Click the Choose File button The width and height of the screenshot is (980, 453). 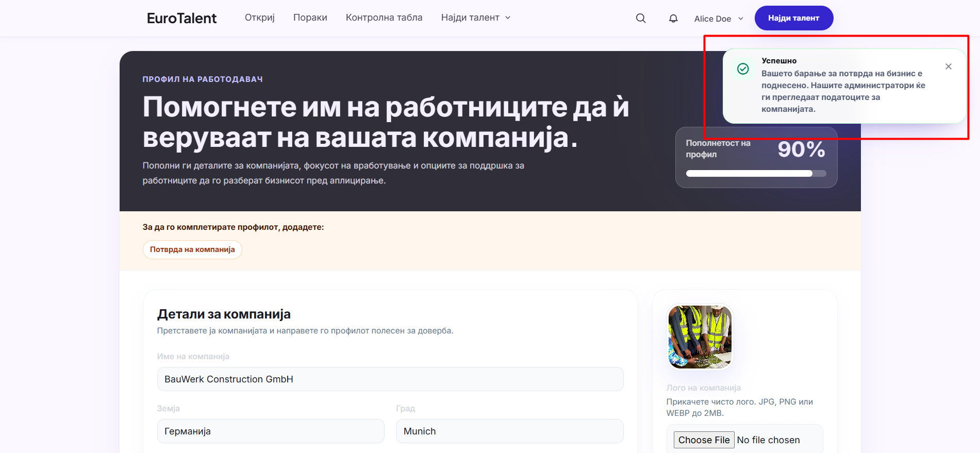coord(704,440)
